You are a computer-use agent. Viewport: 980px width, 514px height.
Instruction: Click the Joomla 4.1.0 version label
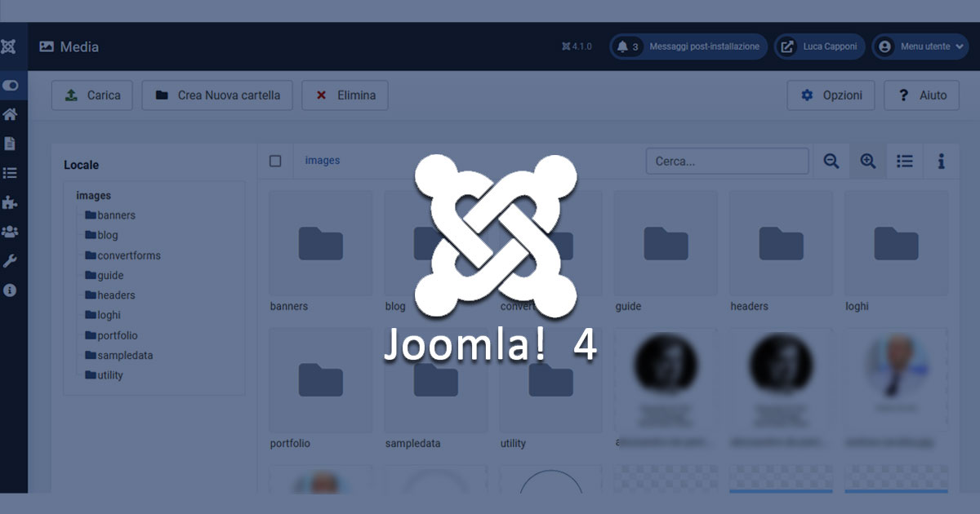pos(577,47)
